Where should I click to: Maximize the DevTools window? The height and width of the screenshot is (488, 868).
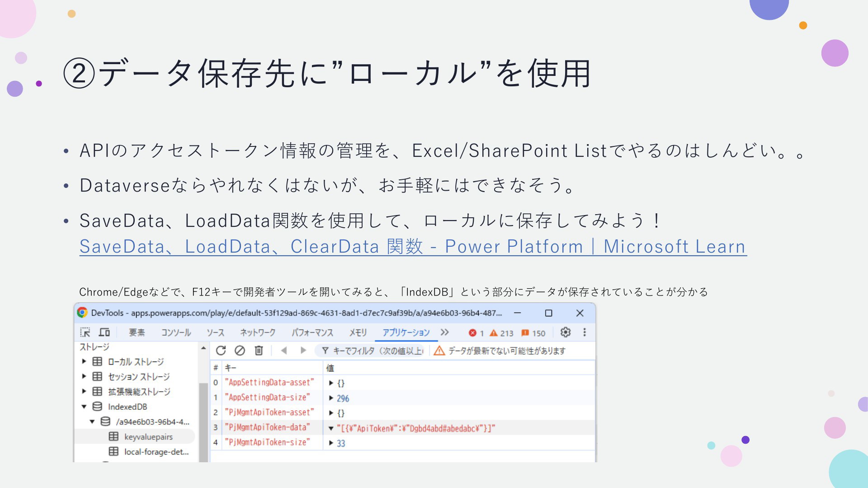point(548,313)
